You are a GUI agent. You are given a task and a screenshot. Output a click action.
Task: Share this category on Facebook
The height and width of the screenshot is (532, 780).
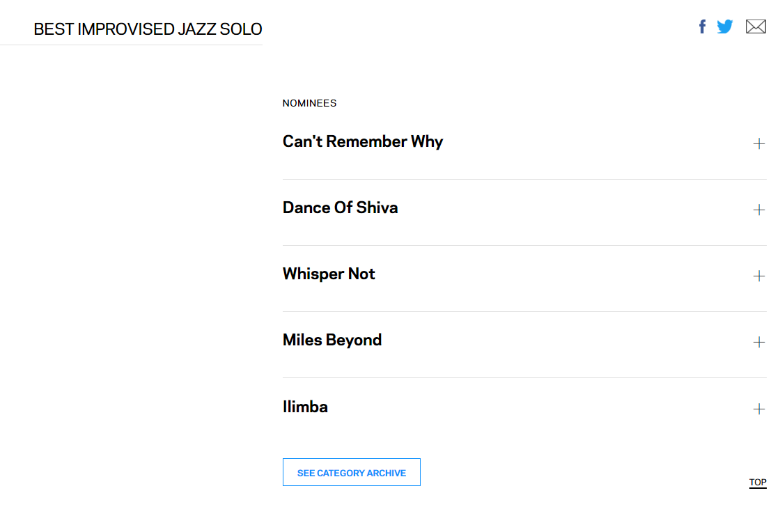[703, 27]
